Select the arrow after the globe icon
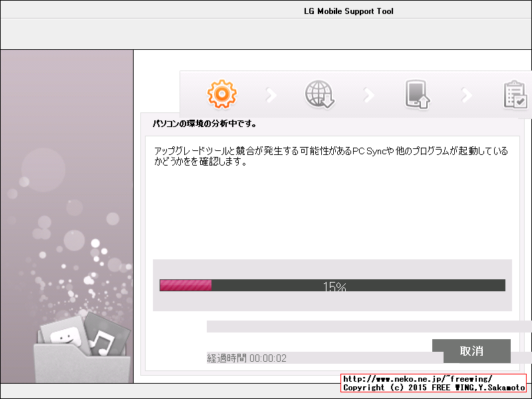Viewport: 532px width, 399px height. 368,95
